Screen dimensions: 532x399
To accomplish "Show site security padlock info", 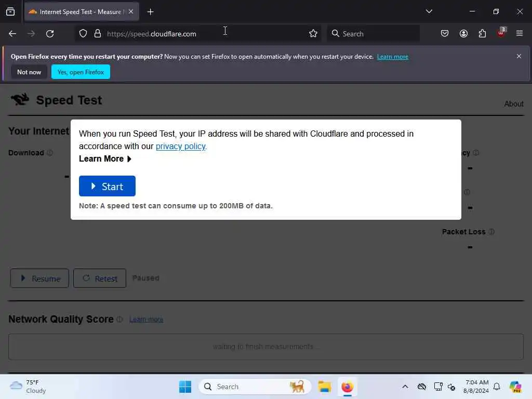I will pyautogui.click(x=97, y=34).
